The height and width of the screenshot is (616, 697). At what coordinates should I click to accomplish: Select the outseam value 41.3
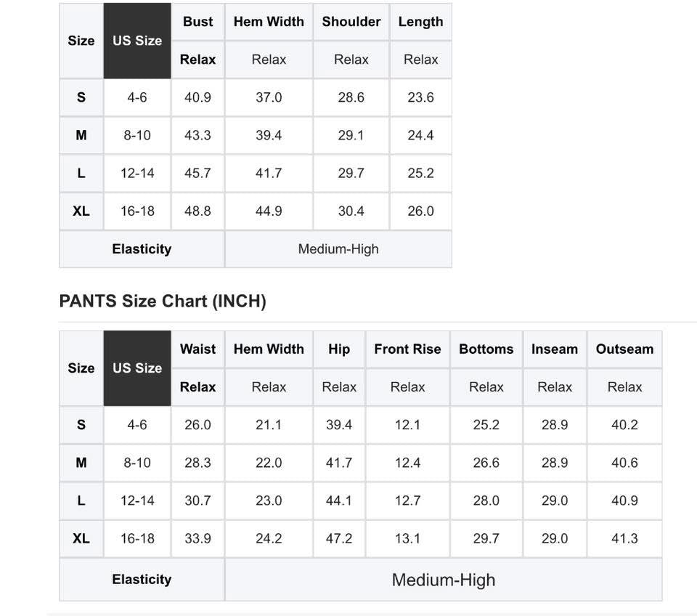click(x=624, y=539)
